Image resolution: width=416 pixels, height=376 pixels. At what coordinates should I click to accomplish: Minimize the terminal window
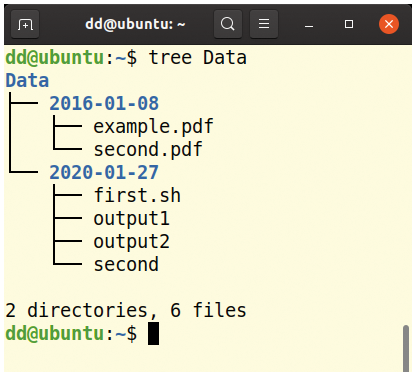click(309, 24)
